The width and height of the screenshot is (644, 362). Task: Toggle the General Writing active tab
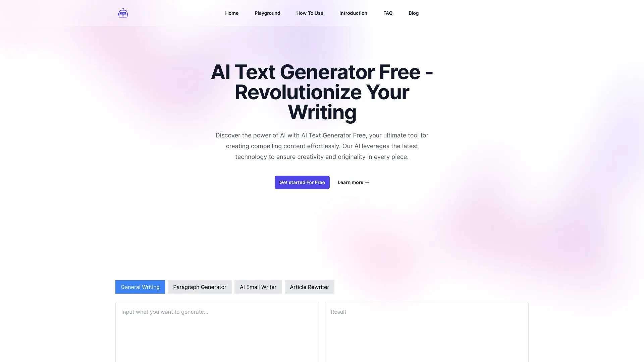pos(140,287)
